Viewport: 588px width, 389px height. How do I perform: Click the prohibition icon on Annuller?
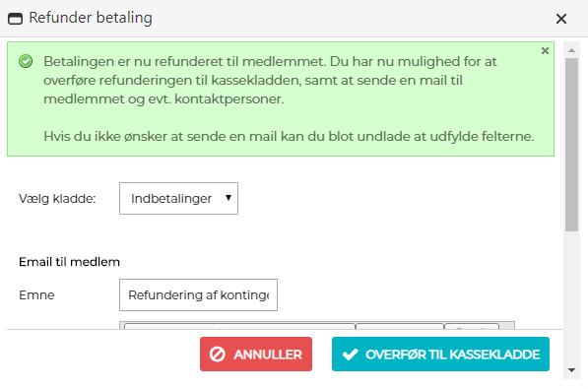tap(217, 355)
